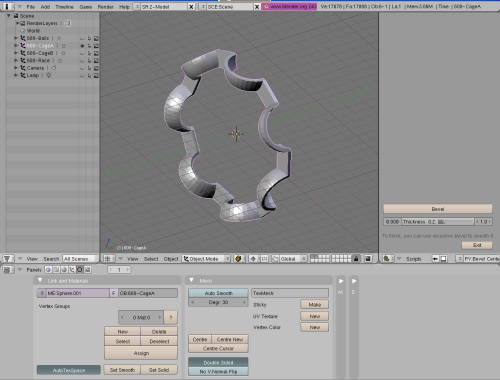Viewport: 500px width, 380px height.
Task: Toggle renderability of Lamp in outliner
Action: click(x=96, y=76)
